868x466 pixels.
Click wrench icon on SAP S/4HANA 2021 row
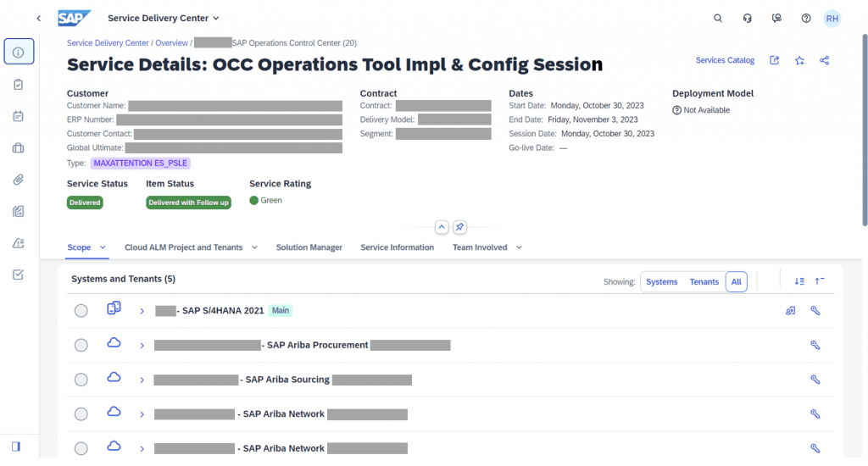[815, 311]
